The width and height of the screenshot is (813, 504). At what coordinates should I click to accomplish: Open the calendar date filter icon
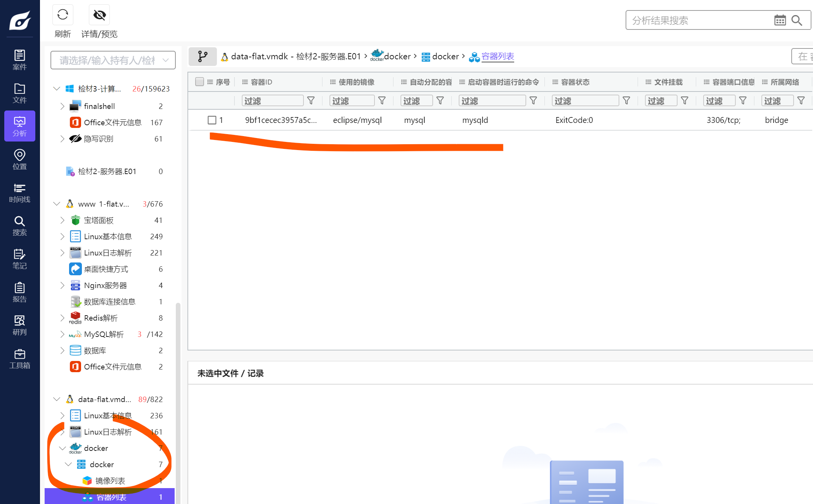point(780,20)
